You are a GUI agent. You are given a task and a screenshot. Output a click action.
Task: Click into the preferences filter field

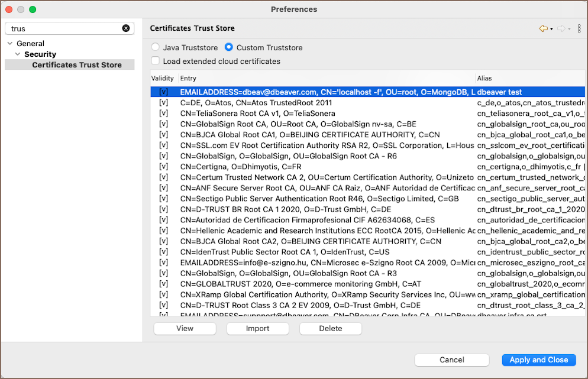65,28
